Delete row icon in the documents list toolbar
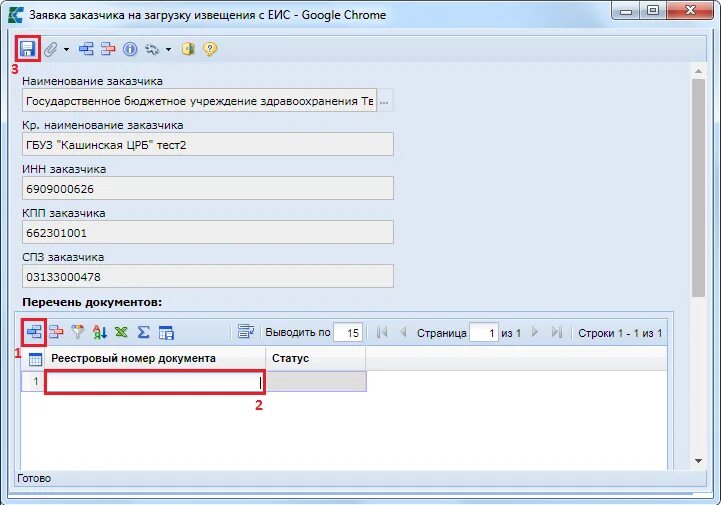 pyautogui.click(x=56, y=332)
